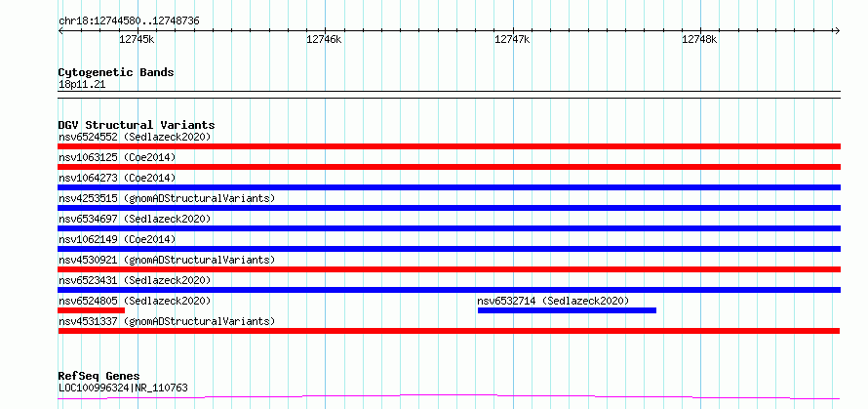This screenshot has width=868, height=409.
Task: Click the blue bar for nsv1064273
Action: (x=449, y=187)
